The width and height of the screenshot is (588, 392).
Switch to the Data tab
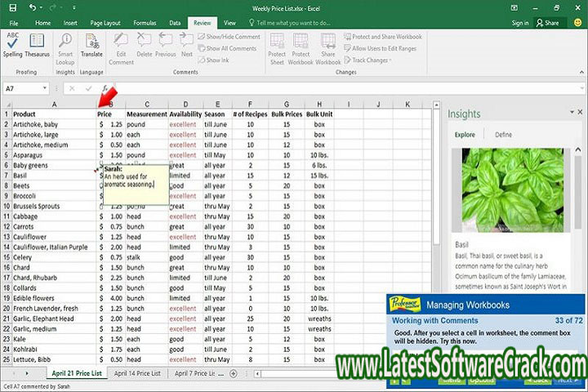coord(175,23)
